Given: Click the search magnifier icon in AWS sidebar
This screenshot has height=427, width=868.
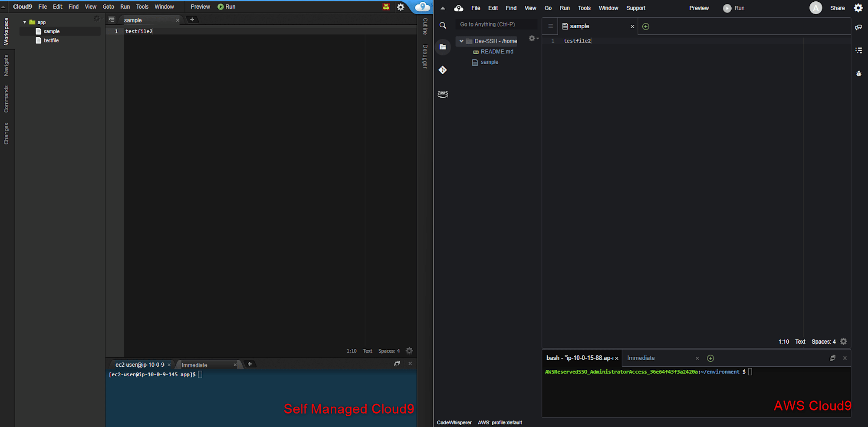Looking at the screenshot, I should pyautogui.click(x=443, y=26).
